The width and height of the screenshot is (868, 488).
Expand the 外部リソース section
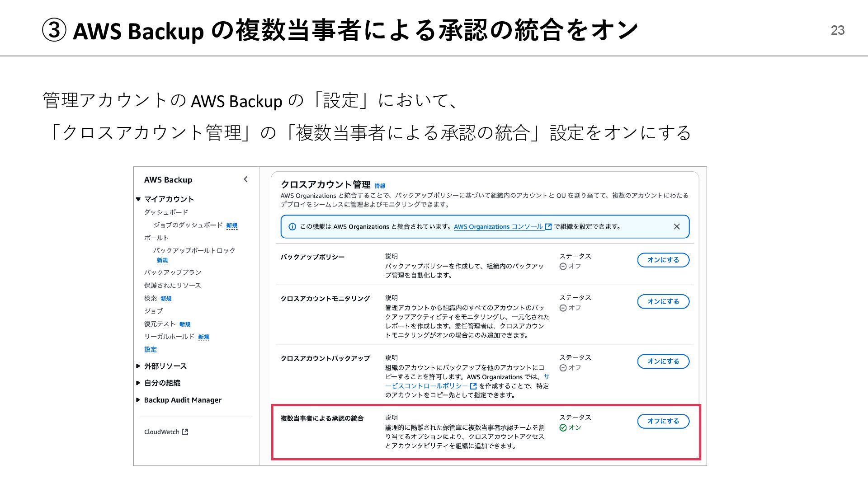138,366
